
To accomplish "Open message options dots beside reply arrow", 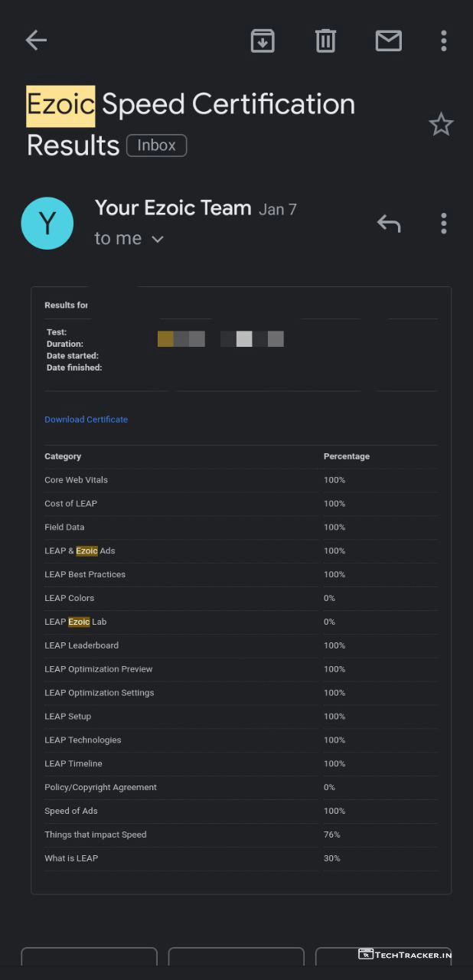I will click(x=443, y=223).
